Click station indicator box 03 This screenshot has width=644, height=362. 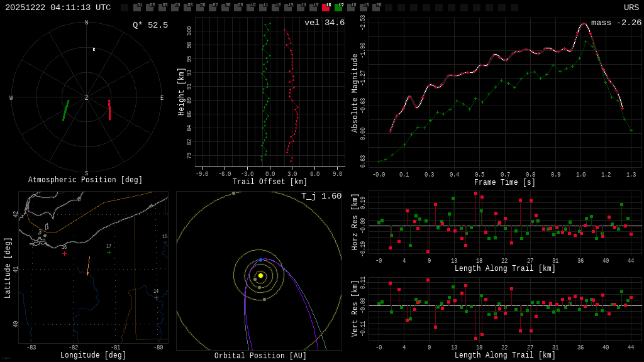162,8
